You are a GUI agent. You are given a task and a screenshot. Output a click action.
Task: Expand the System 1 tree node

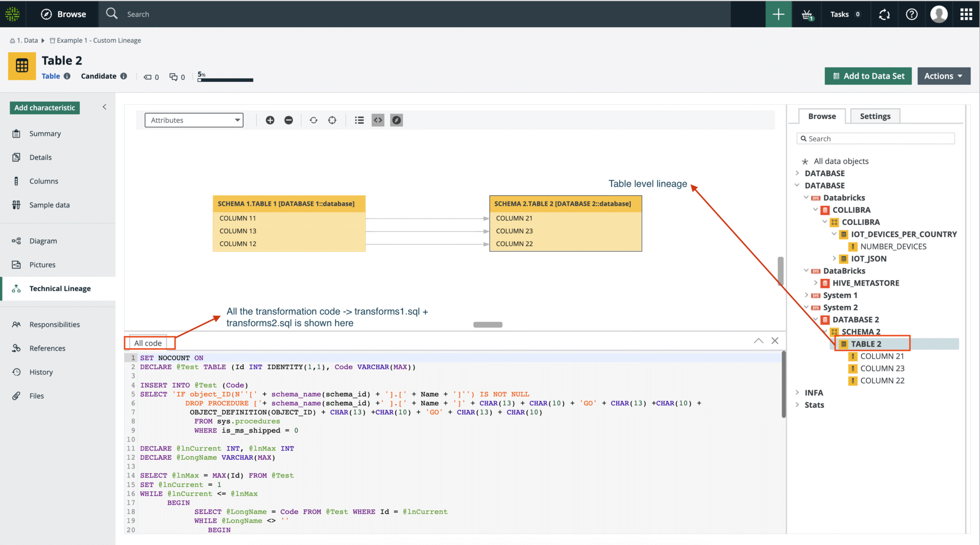(x=807, y=295)
